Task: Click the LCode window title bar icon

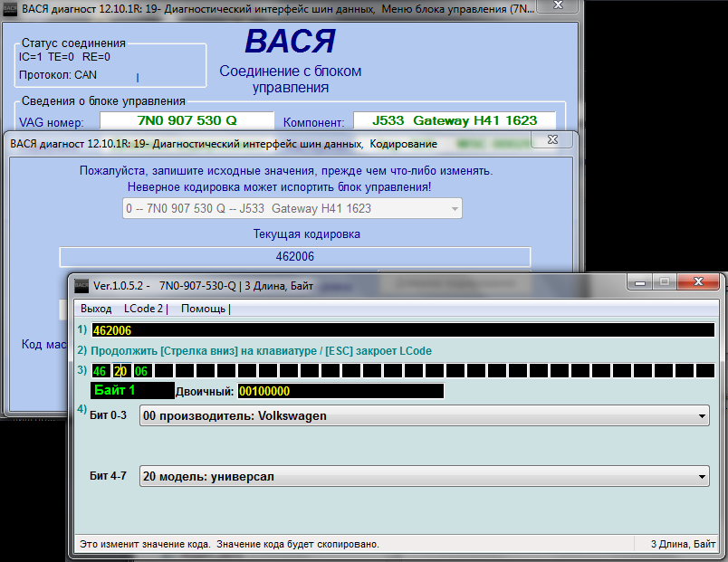Action: pyautogui.click(x=81, y=286)
